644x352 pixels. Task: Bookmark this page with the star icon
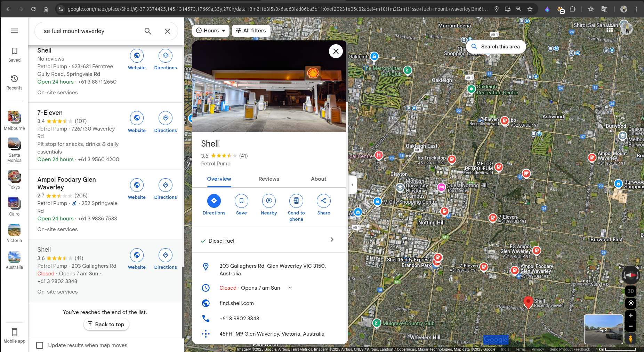pyautogui.click(x=530, y=9)
